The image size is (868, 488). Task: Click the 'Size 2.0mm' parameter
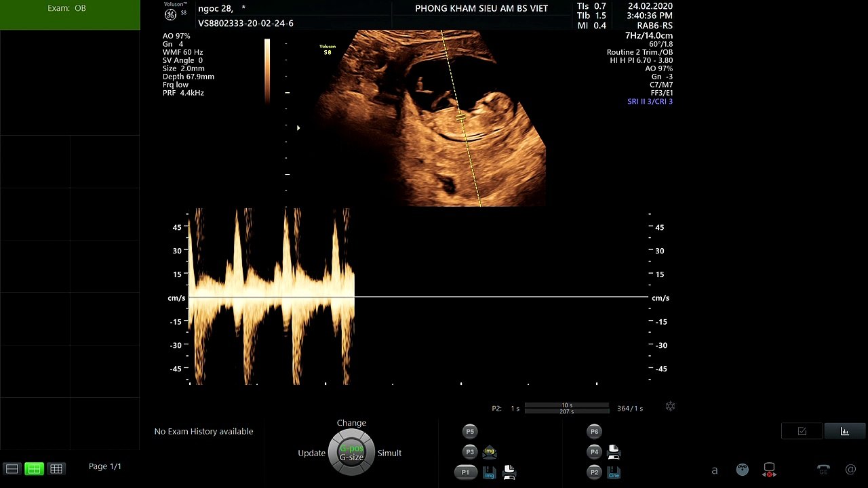(183, 68)
